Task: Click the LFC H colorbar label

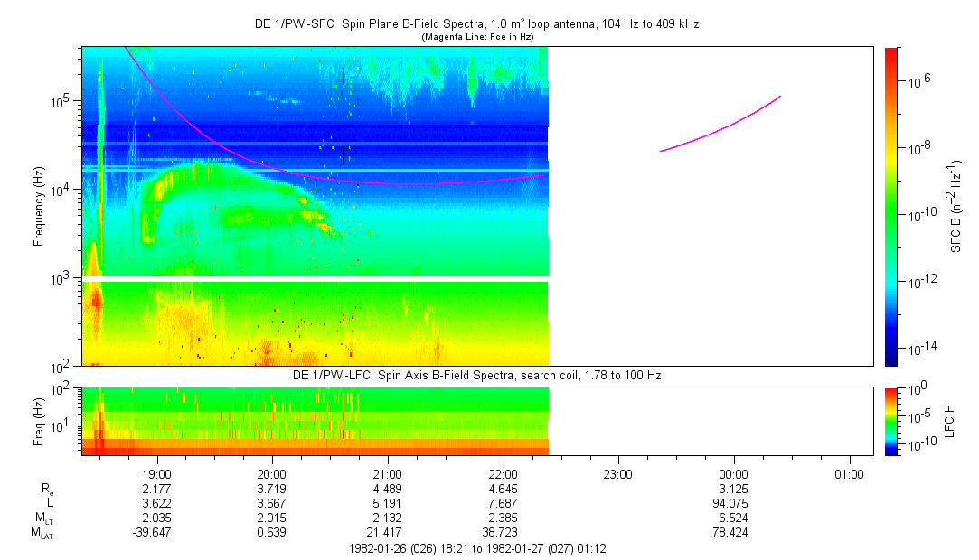Action: tap(950, 421)
